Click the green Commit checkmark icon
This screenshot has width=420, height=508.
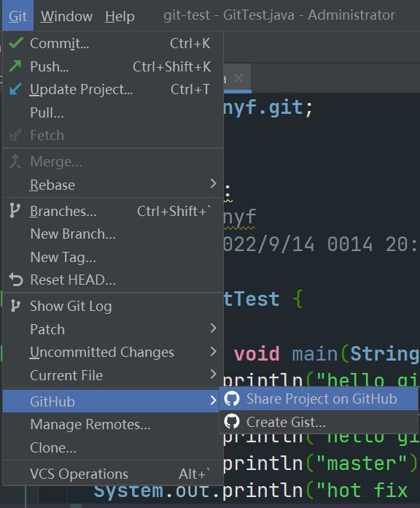[15, 43]
